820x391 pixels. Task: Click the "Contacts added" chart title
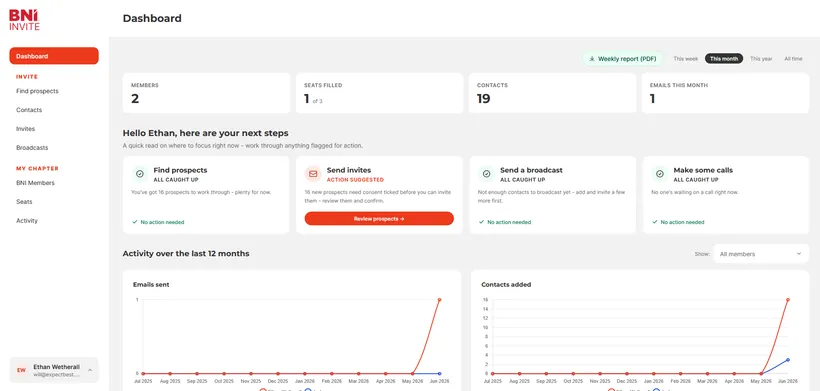506,285
